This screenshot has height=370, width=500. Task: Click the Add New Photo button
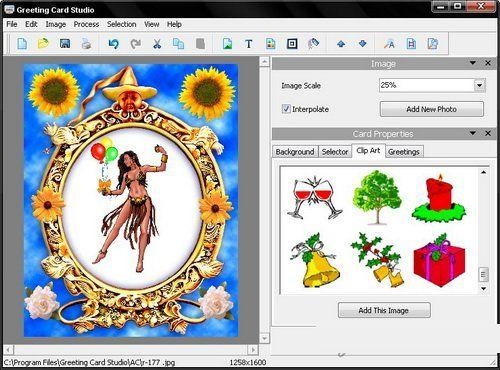point(432,109)
